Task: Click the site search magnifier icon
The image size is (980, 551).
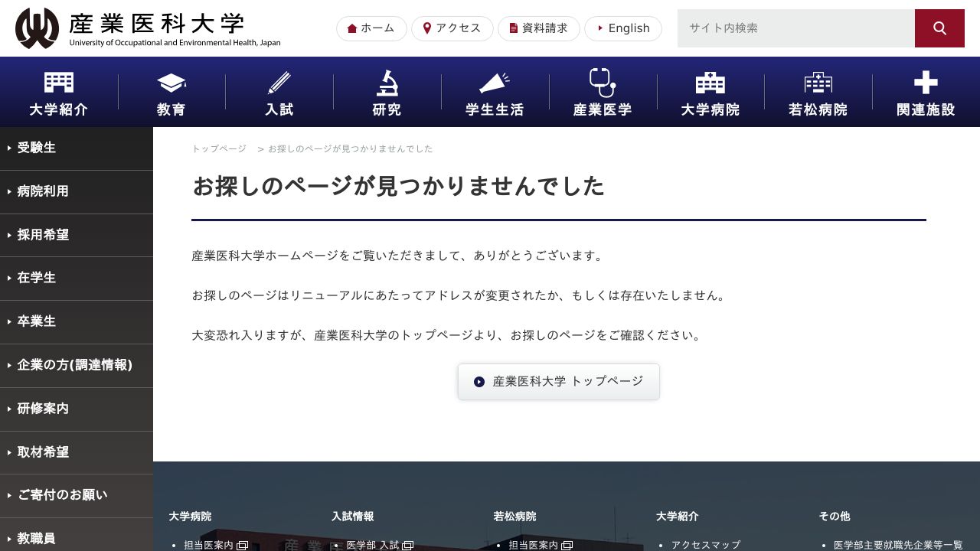Action: tap(939, 28)
